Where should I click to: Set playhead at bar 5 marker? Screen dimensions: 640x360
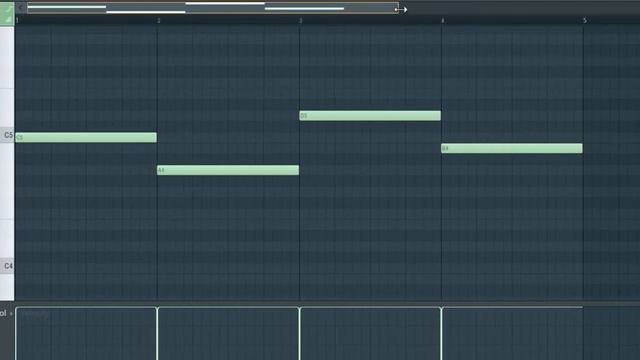click(584, 20)
